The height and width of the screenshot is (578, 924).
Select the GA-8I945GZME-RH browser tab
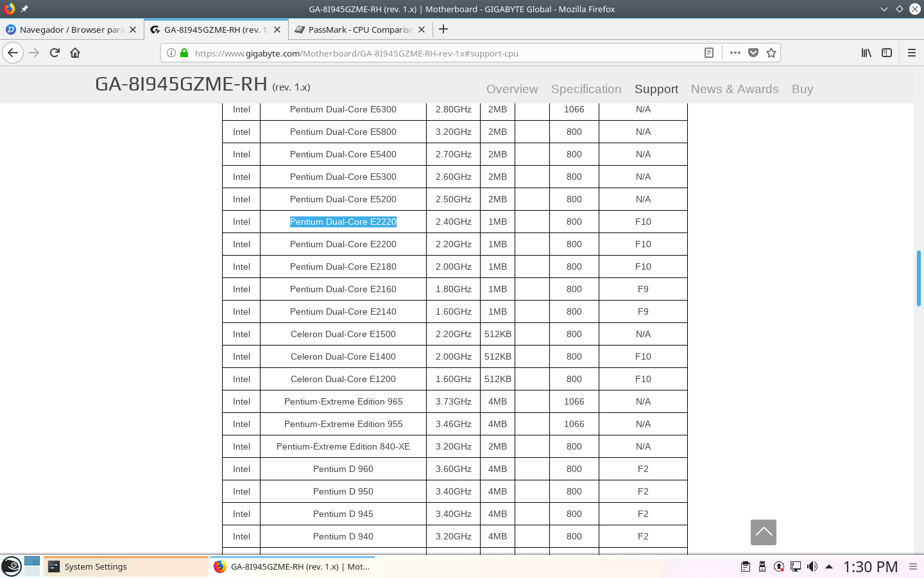[216, 30]
